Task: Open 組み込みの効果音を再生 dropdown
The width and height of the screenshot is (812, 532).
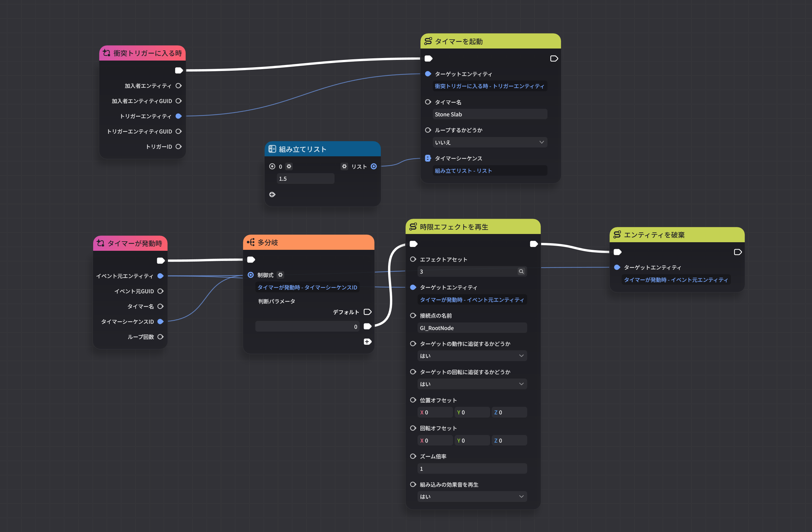Action: click(472, 496)
